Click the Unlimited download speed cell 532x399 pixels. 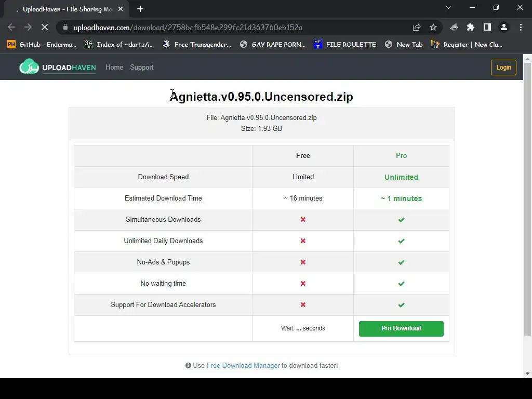coord(401,177)
